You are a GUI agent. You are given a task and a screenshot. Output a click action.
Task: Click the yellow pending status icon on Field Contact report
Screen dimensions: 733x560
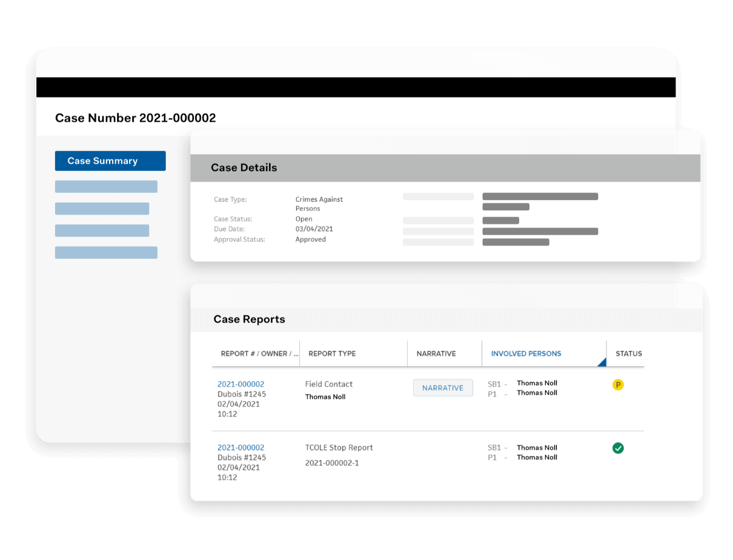618,384
